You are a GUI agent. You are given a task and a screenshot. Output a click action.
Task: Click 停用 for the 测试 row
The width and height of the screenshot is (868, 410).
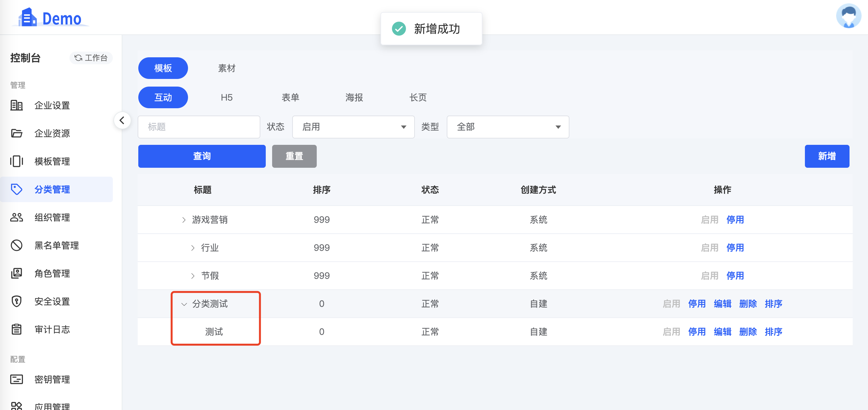(x=697, y=331)
